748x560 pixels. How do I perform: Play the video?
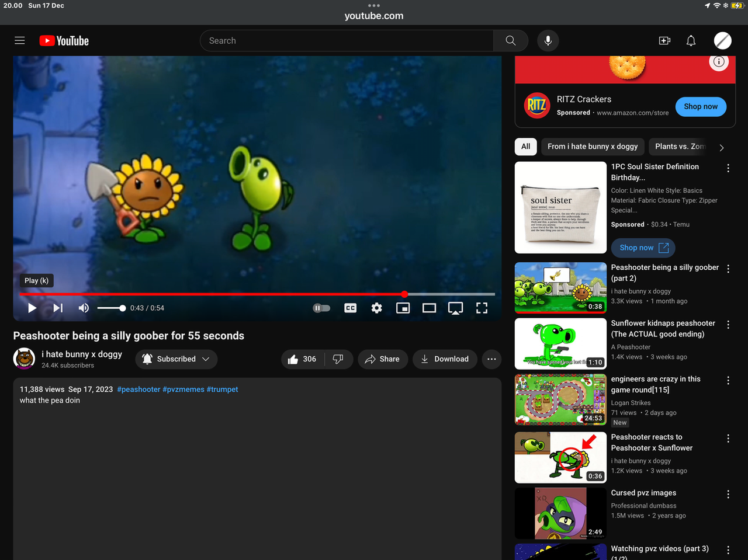(x=32, y=308)
